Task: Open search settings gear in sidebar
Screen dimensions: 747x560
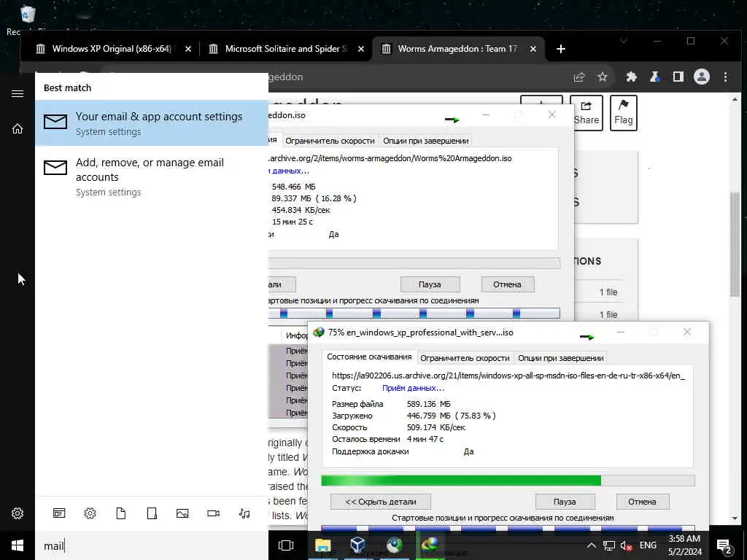Action: coord(18,513)
